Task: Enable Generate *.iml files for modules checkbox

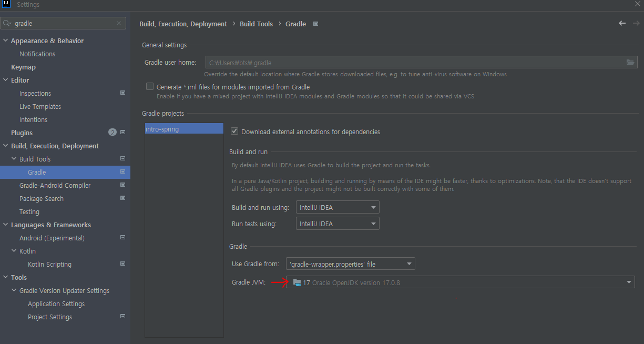Action: point(150,87)
